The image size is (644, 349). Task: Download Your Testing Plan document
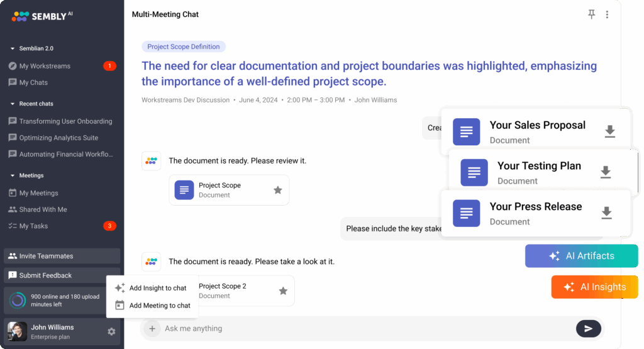606,172
